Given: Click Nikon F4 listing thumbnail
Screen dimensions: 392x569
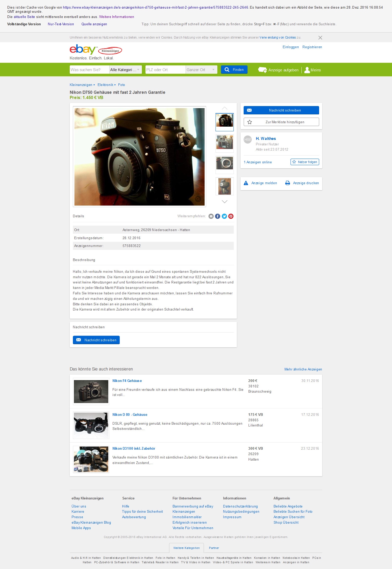Looking at the screenshot, I should (91, 392).
